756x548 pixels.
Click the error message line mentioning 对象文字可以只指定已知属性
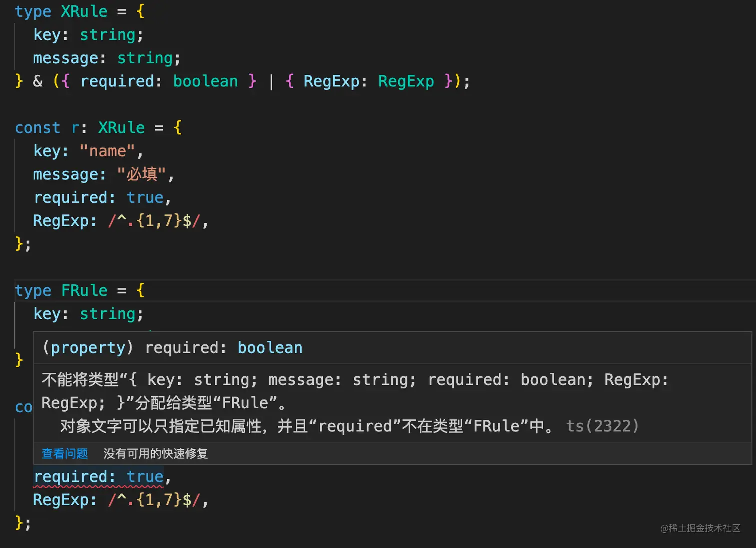coord(350,426)
